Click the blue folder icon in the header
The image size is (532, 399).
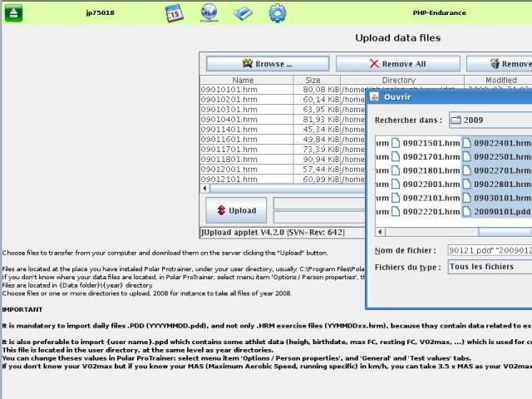(243, 13)
